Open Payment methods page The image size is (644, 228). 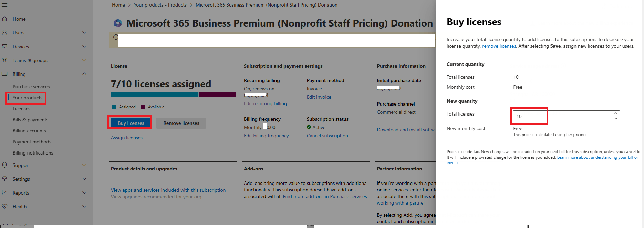pyautogui.click(x=32, y=142)
